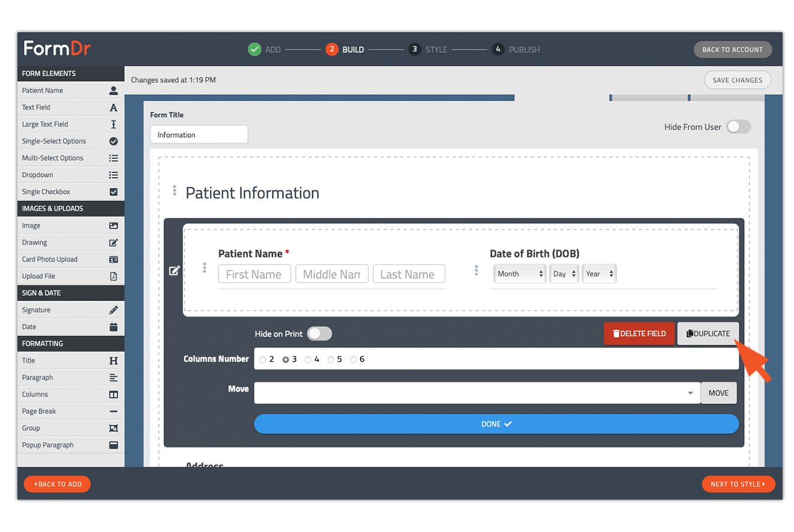Open the Month dropdown for Date of Birth
Image resolution: width=794 pixels, height=532 pixels.
(x=520, y=273)
